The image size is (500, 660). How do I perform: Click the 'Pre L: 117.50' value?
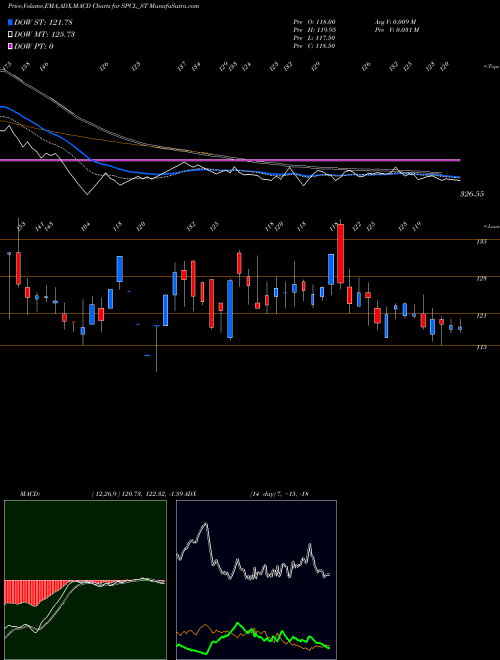click(x=314, y=38)
